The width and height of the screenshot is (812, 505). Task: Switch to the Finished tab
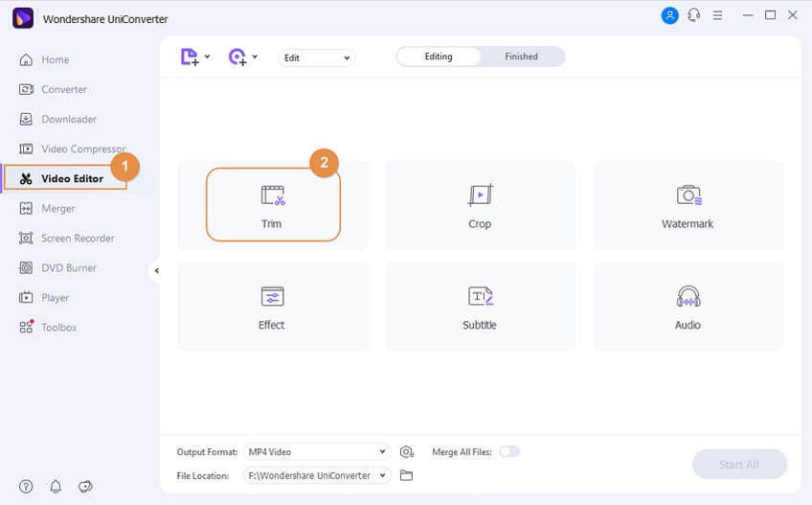pyautogui.click(x=522, y=57)
